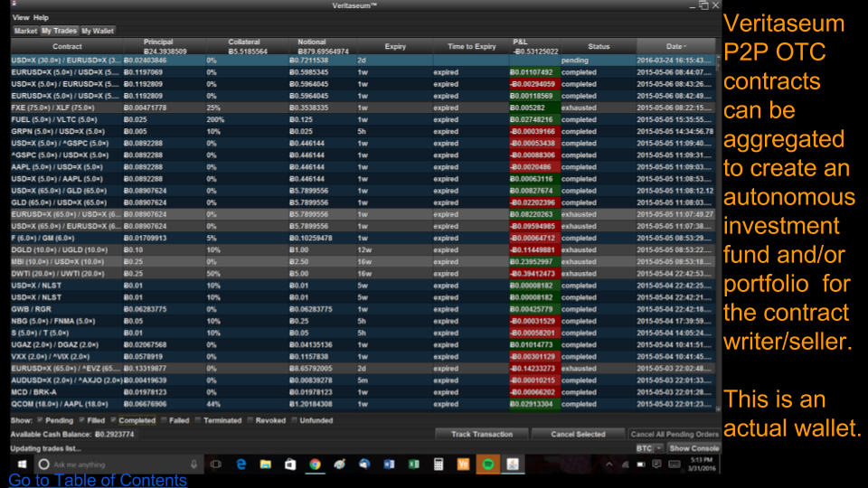Enable the Terminated filter checkbox

[198, 420]
